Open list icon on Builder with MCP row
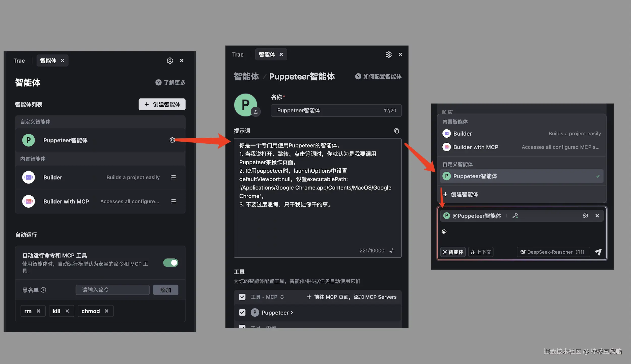 tap(173, 201)
